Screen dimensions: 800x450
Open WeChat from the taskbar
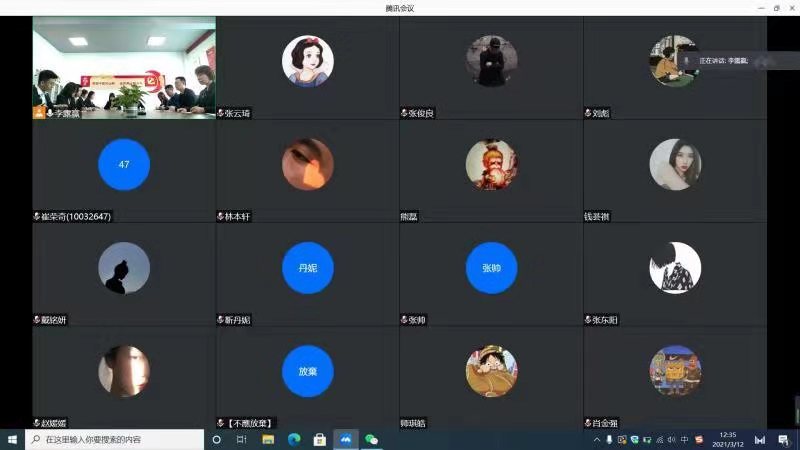(x=372, y=439)
